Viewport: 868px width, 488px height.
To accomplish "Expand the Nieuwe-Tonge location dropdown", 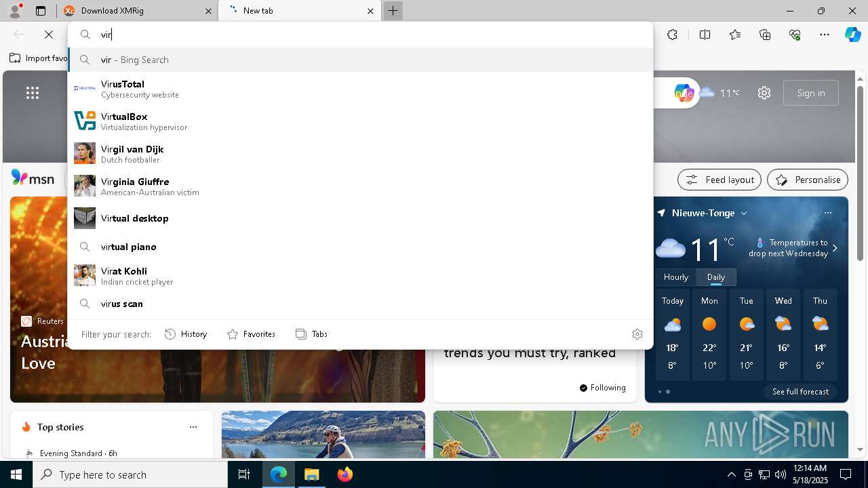I will pyautogui.click(x=744, y=213).
